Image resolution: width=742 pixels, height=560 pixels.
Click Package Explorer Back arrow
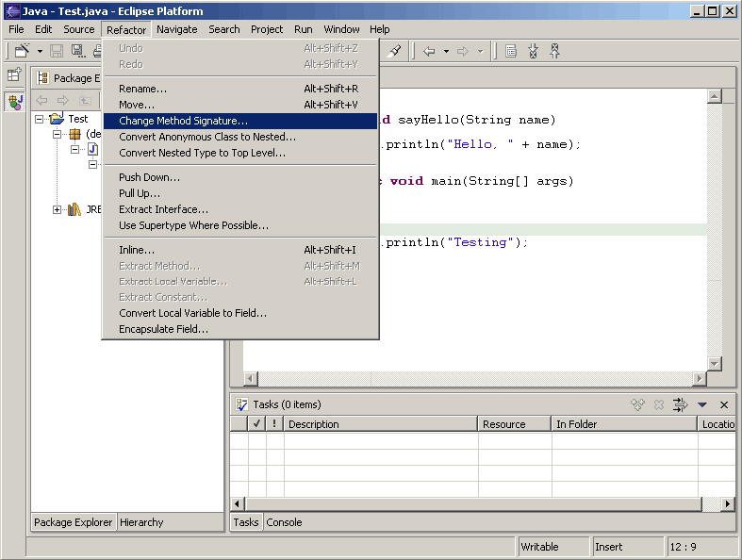(x=41, y=100)
